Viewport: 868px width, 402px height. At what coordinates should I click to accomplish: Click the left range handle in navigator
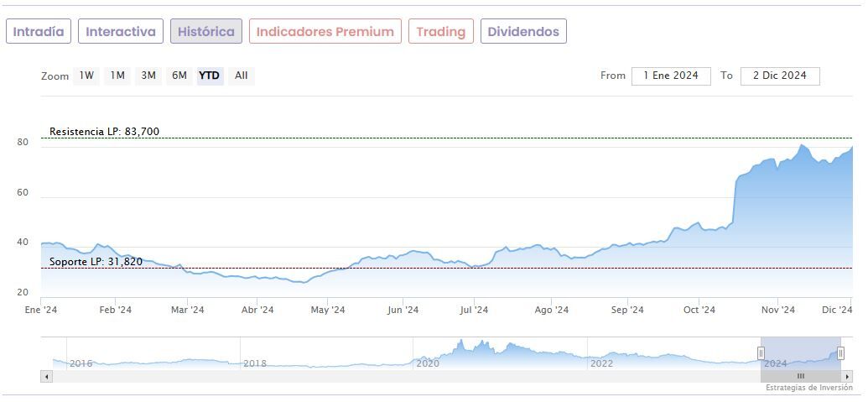761,353
